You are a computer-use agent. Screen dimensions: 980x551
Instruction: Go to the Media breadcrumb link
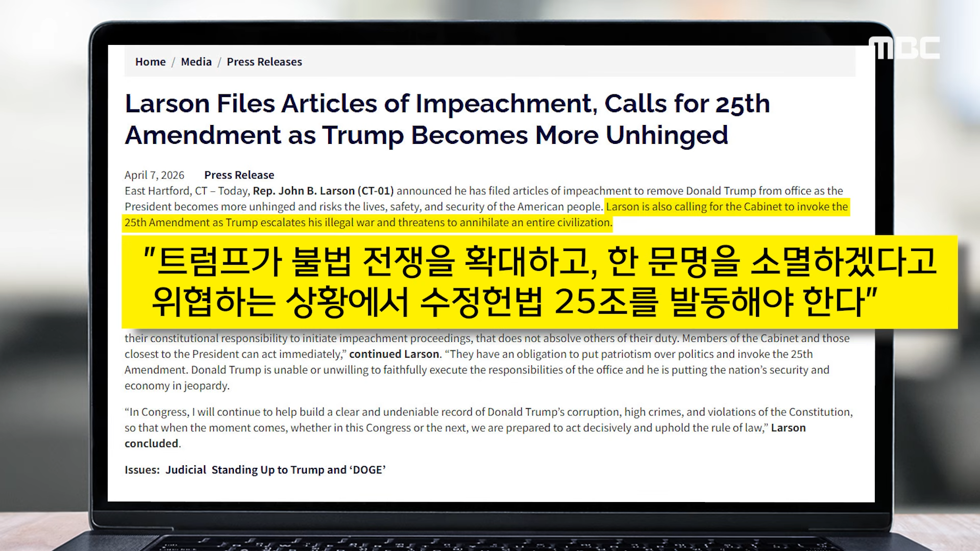[196, 62]
